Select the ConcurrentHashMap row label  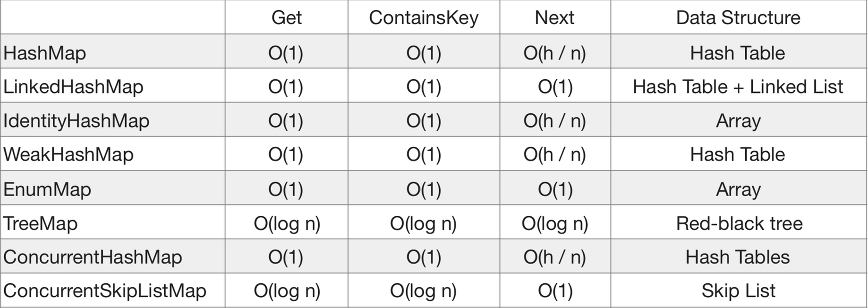(x=93, y=257)
